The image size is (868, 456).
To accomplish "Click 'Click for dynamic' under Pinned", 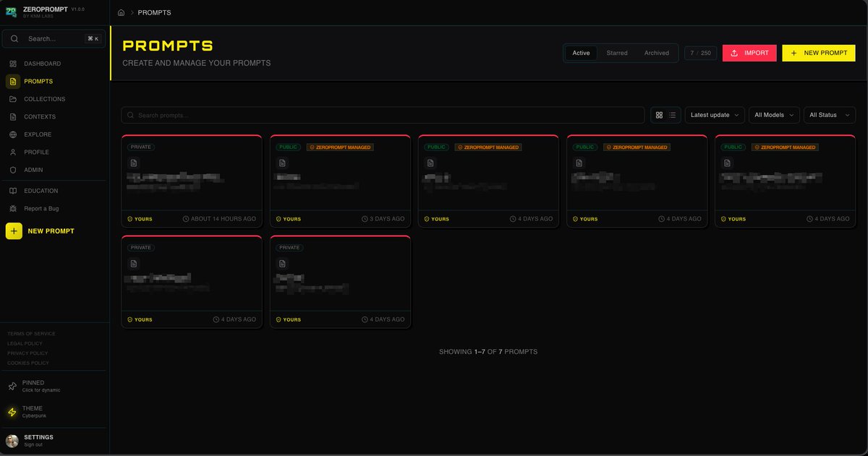I will pyautogui.click(x=41, y=390).
